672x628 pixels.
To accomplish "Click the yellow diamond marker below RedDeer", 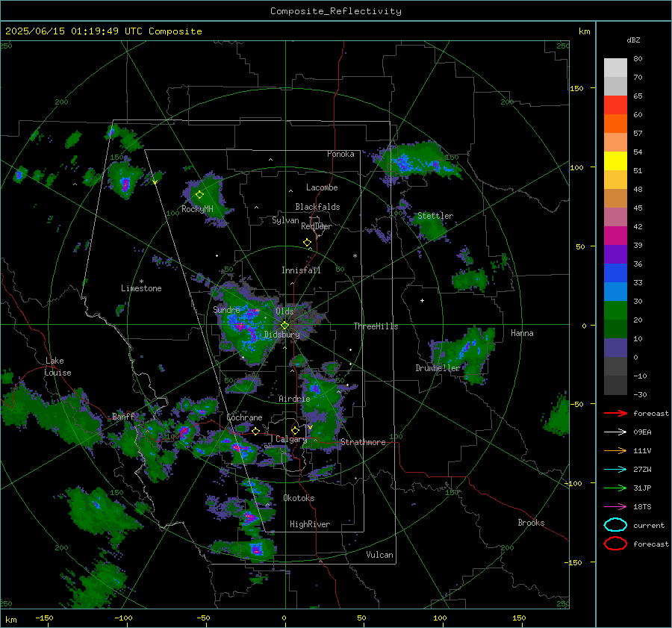I will tap(308, 243).
